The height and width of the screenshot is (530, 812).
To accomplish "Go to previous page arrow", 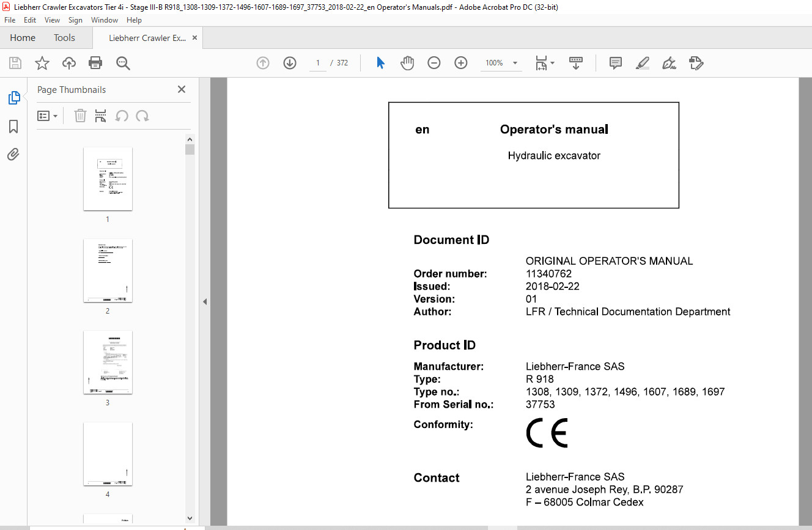I will (x=263, y=63).
